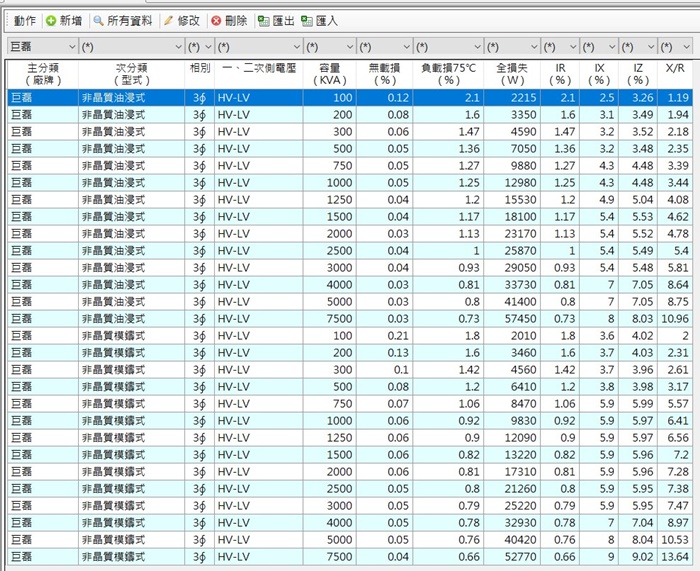Click the X/R column header
700x571 pixels.
(x=675, y=74)
